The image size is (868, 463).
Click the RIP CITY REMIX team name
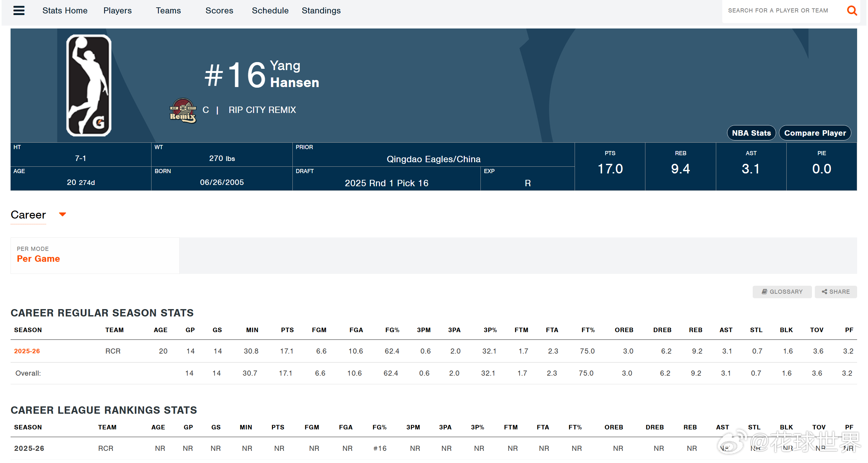(x=262, y=110)
